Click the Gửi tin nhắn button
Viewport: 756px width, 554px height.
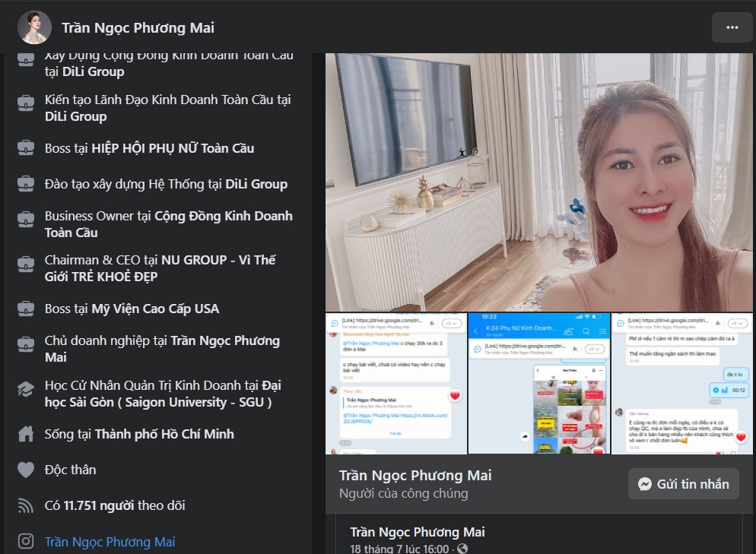[x=683, y=483]
